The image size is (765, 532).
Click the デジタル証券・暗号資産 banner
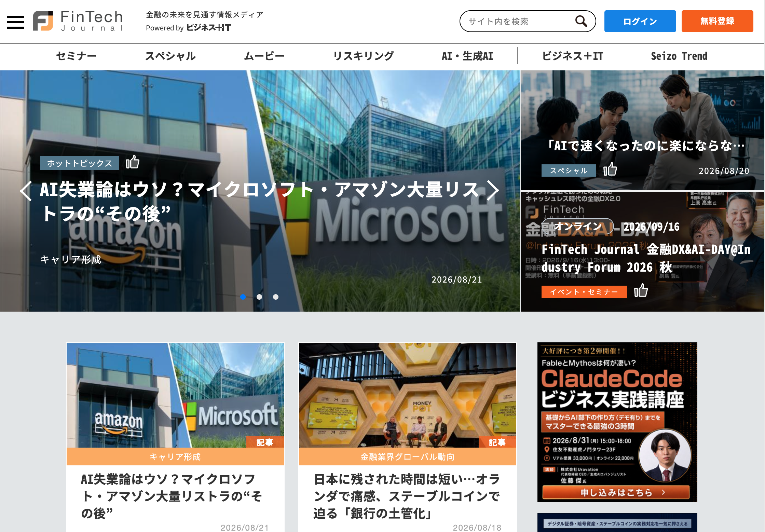click(617, 523)
